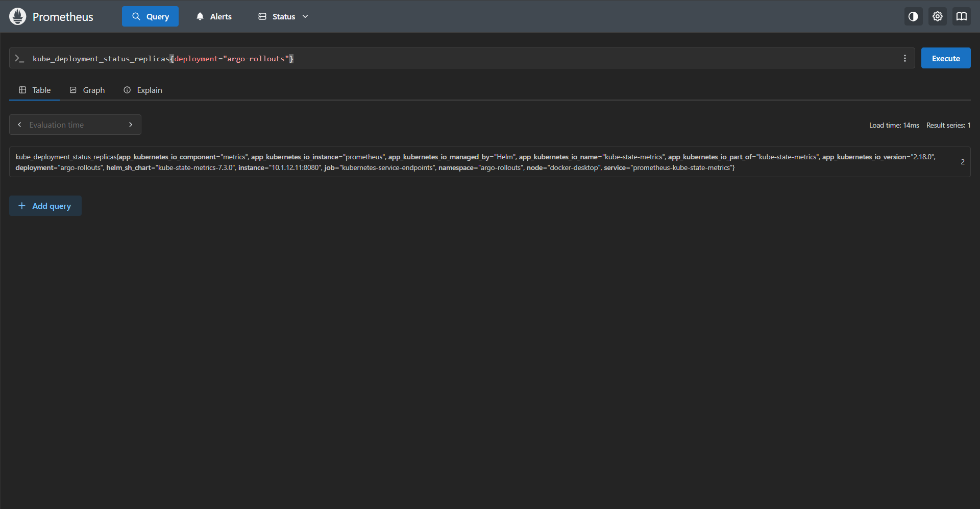Expand the Status dropdown menu

(283, 16)
